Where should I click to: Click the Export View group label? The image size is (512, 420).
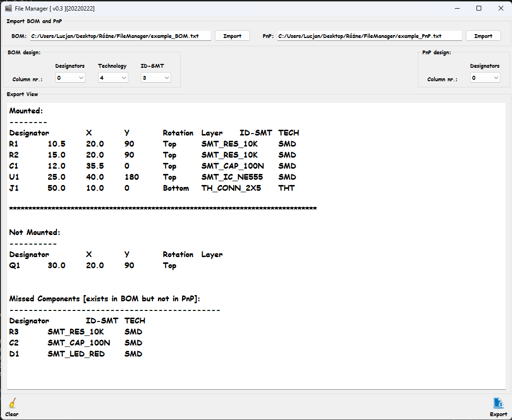pos(22,94)
